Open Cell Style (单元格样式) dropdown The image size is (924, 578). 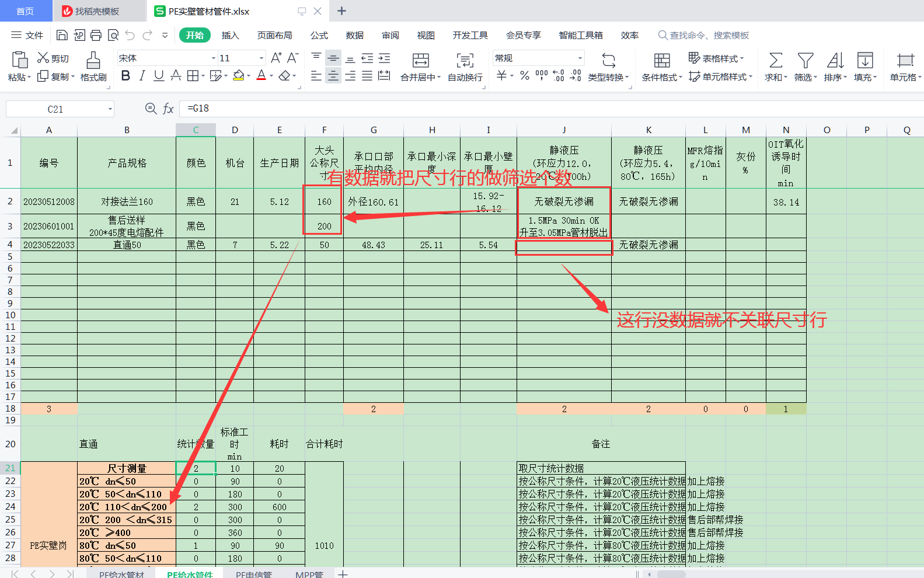pyautogui.click(x=721, y=76)
